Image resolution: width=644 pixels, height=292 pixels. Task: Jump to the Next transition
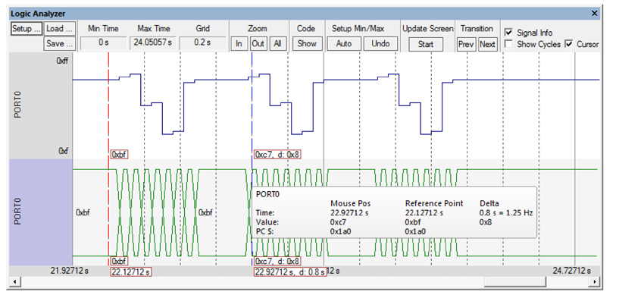click(487, 44)
